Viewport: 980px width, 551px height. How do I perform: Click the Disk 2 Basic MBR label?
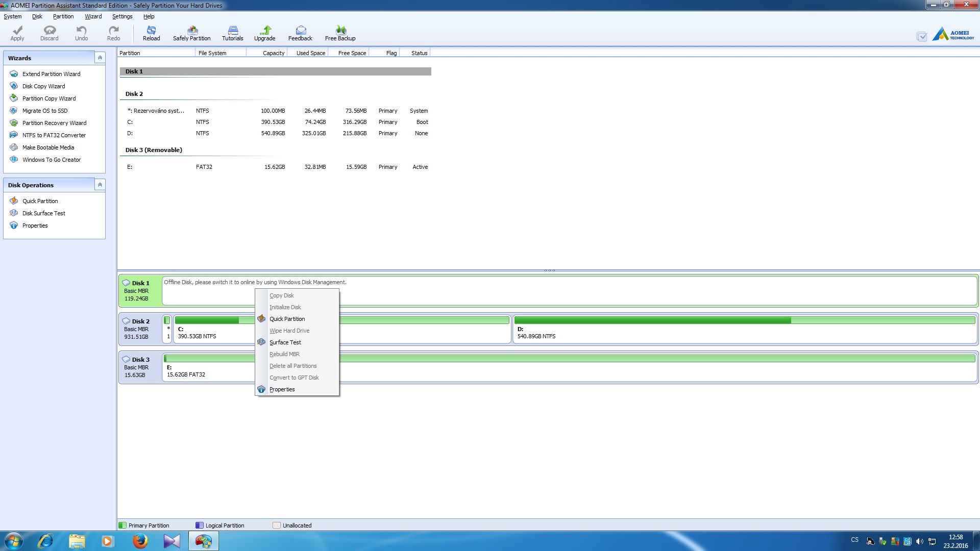(136, 329)
